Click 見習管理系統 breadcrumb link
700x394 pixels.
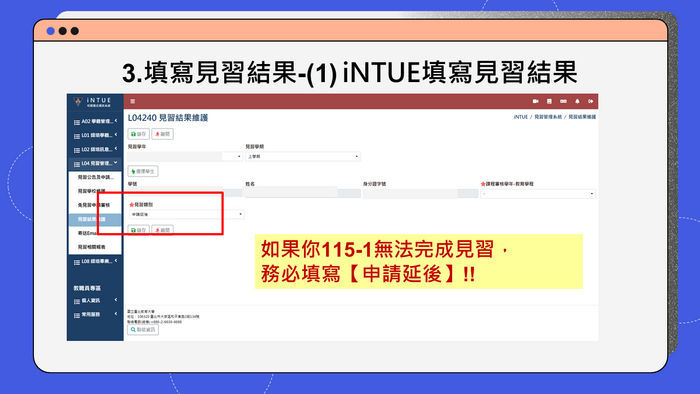(x=548, y=117)
